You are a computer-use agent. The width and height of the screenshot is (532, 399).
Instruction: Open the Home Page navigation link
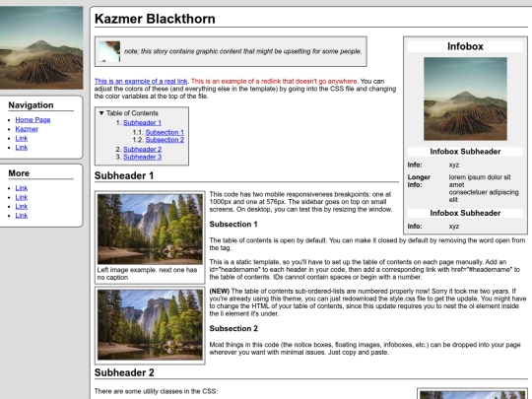[33, 120]
